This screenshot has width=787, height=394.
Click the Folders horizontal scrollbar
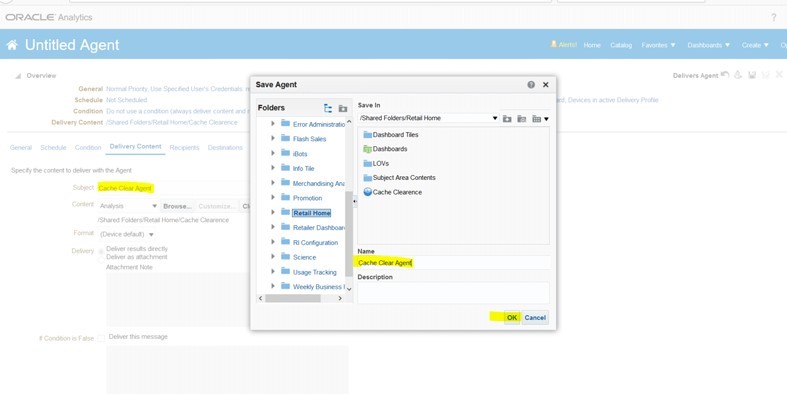300,298
